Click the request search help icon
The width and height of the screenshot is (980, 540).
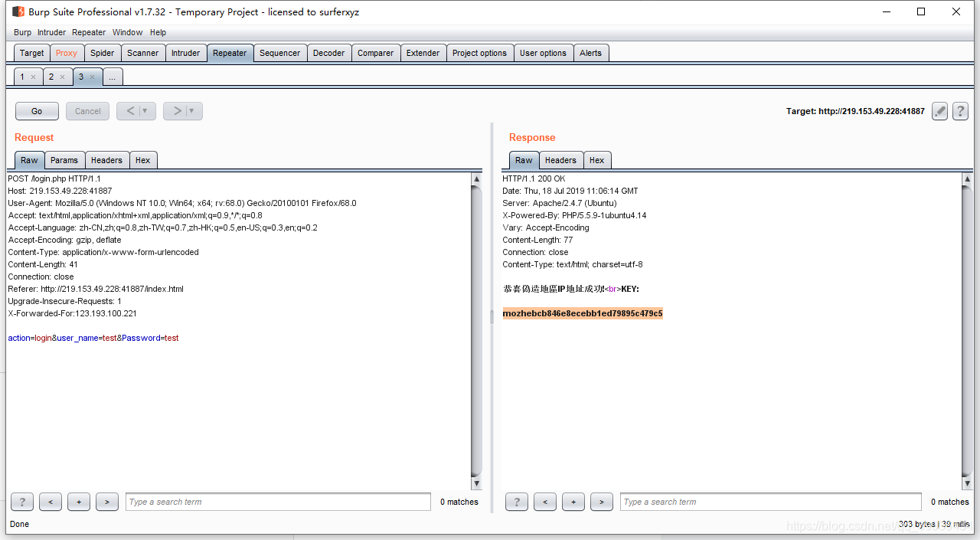click(22, 502)
